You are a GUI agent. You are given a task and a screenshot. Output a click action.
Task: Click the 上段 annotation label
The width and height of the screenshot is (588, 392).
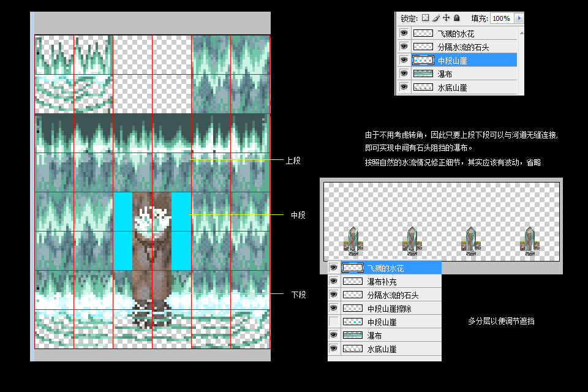point(293,160)
